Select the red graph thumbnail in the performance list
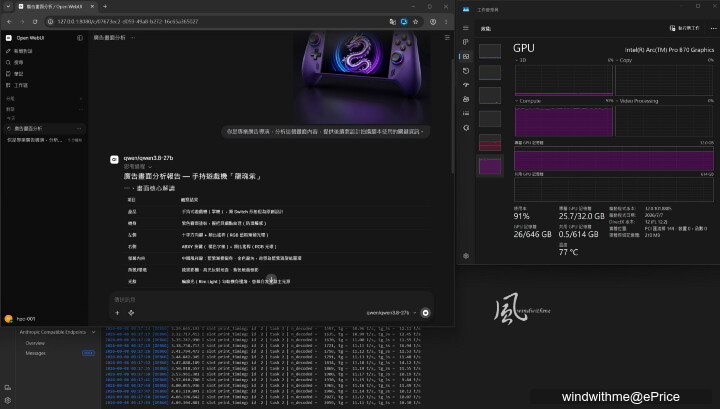The image size is (720, 409). (490, 142)
